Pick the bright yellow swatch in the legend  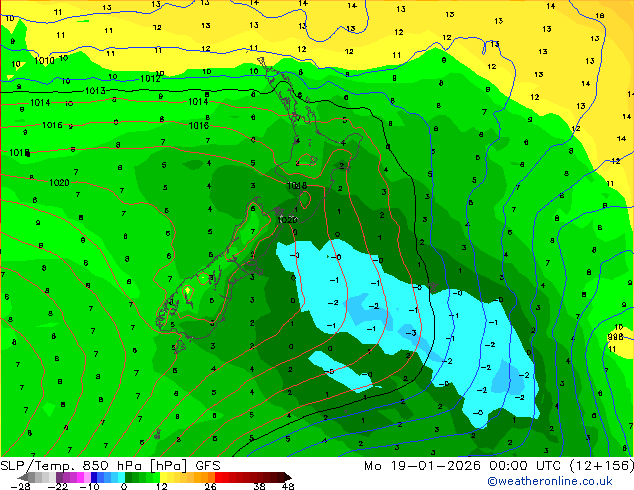coord(163,477)
